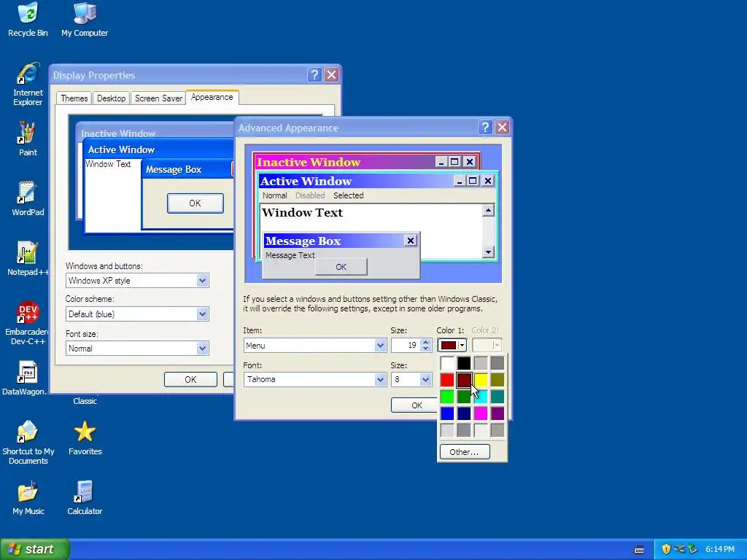Screen dimensions: 747x560
Task: Click Normal in the preview menu bar
Action: pos(274,195)
